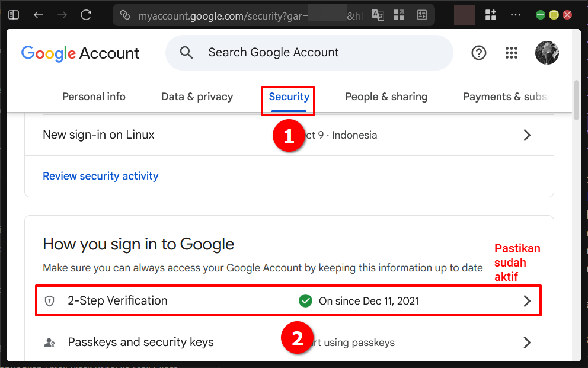This screenshot has width=588, height=368.
Task: Switch to the Security tab
Action: [x=288, y=97]
